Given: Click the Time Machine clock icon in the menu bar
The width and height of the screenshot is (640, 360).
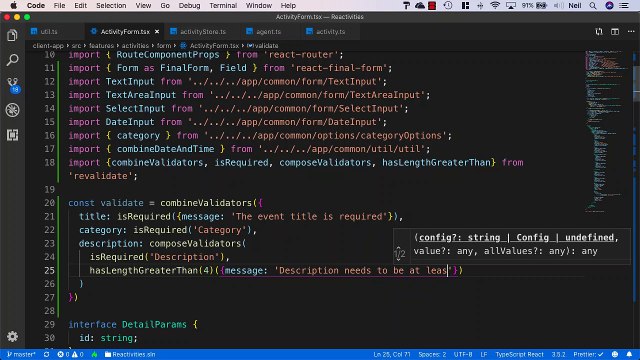Looking at the screenshot, I should pyautogui.click(x=448, y=5).
